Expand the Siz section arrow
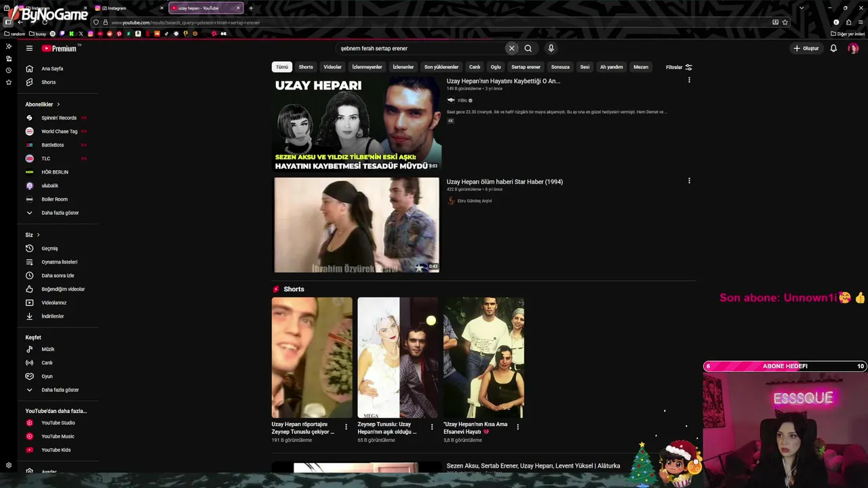 38,235
